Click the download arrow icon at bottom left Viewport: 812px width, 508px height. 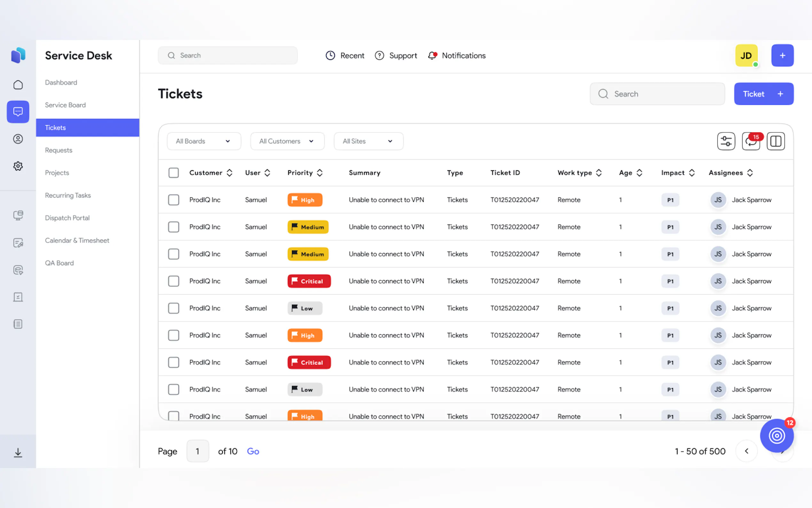coord(18,452)
